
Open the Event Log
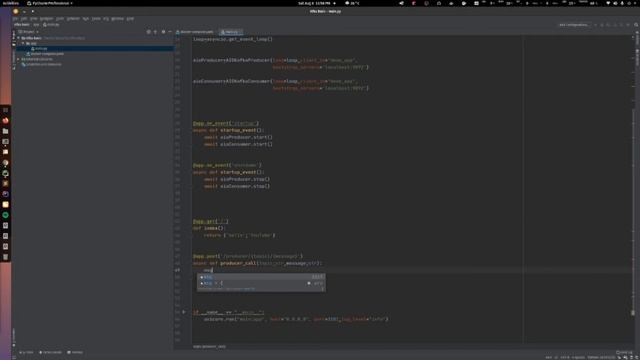pos(624,352)
